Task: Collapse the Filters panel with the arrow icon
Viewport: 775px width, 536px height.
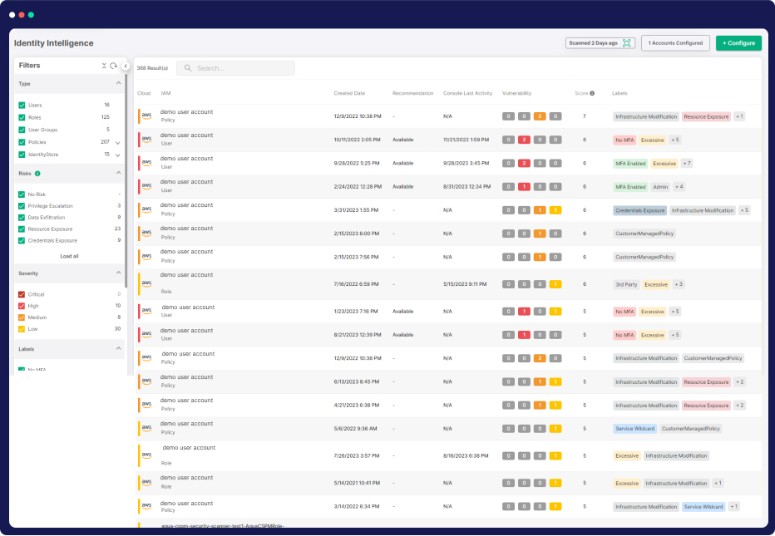Action: (x=125, y=65)
